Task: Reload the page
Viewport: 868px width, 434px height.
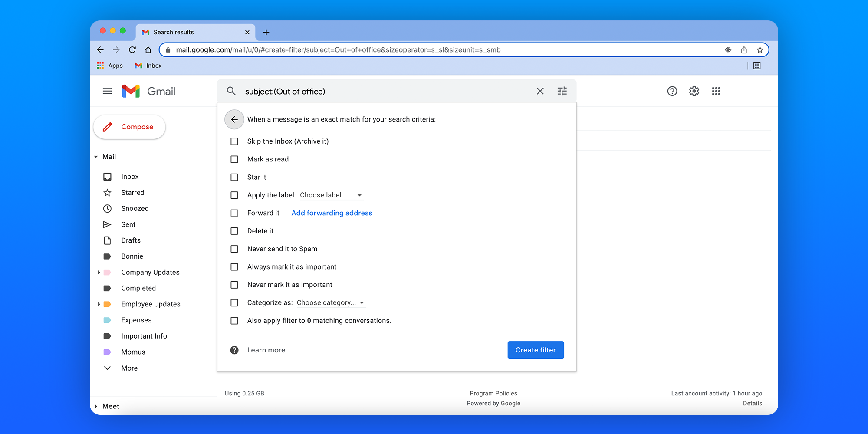Action: (132, 50)
